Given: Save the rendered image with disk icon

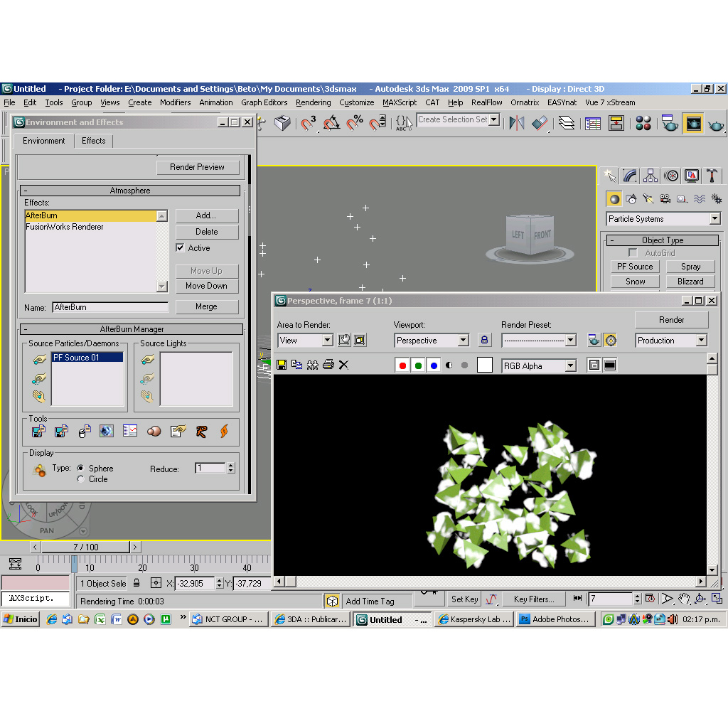Looking at the screenshot, I should 282,365.
